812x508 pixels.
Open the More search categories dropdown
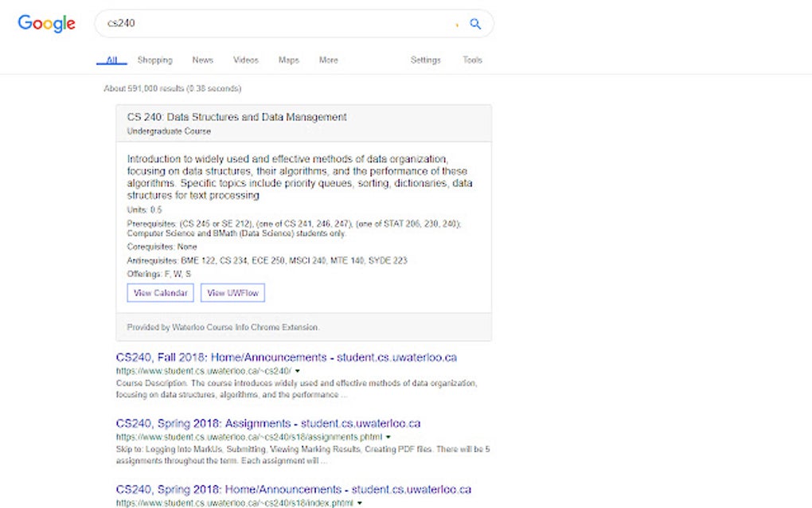click(x=328, y=60)
